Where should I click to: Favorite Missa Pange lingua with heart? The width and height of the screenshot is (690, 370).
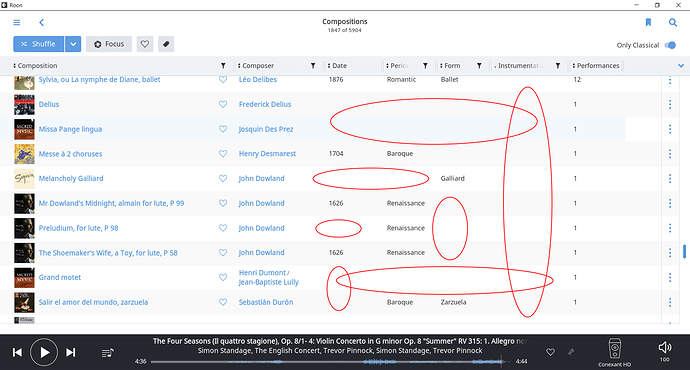[223, 129]
